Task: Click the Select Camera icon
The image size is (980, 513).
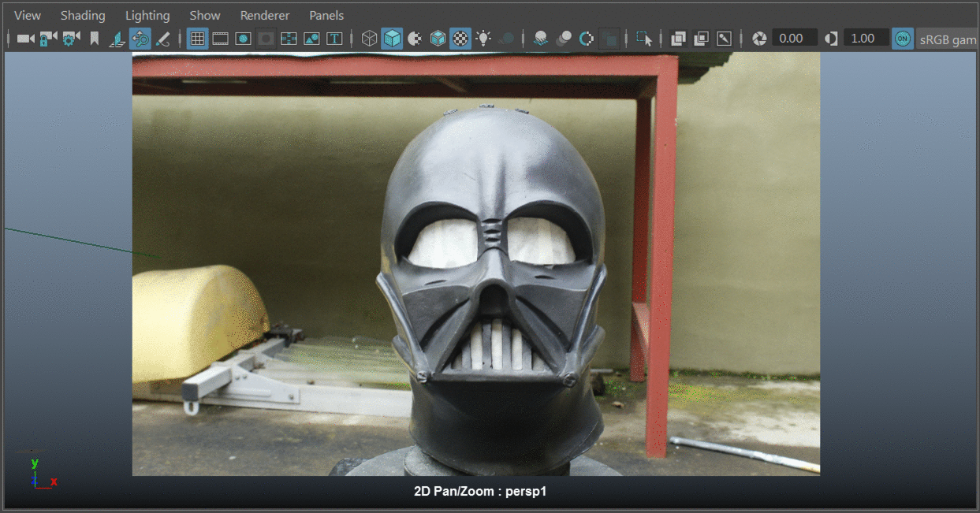Action: pos(26,38)
